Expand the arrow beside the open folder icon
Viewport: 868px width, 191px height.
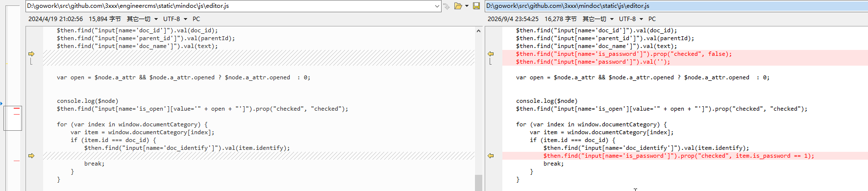coord(467,6)
